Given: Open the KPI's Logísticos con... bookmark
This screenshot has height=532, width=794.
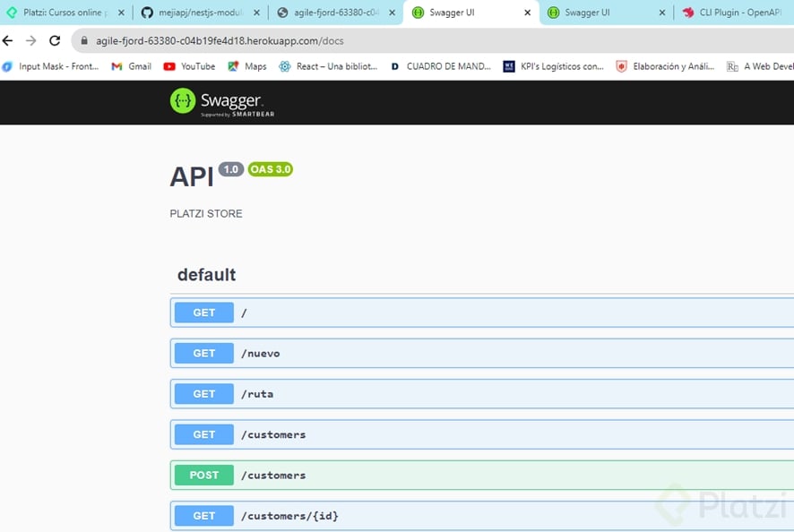Looking at the screenshot, I should tap(553, 66).
